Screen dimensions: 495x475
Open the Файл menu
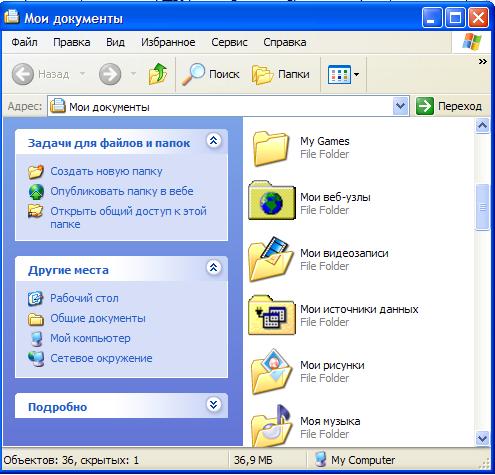tap(24, 42)
